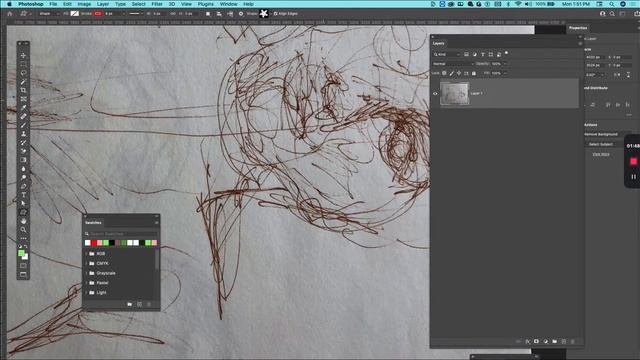Click the green foreground color swatch
640x360 pixels.
[21, 253]
